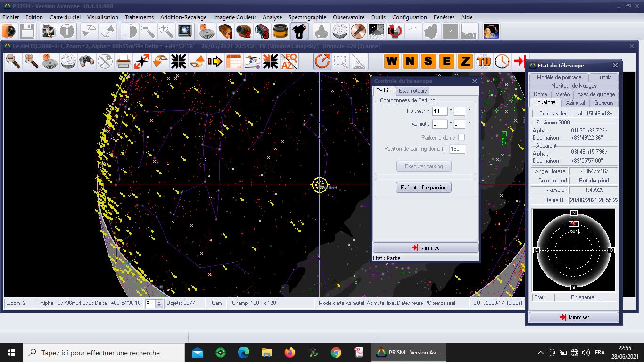Expand the Analyse menu
Viewport: 644px width, 362px height.
272,17
